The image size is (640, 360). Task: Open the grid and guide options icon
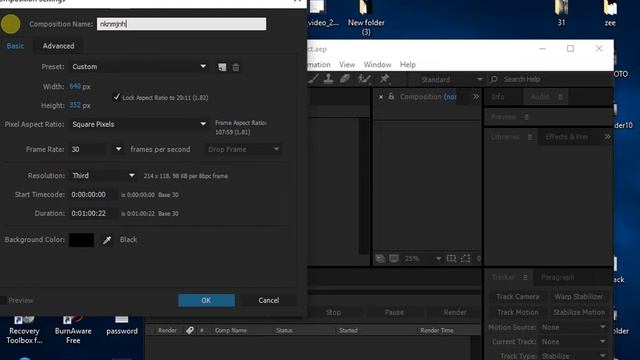click(451, 259)
